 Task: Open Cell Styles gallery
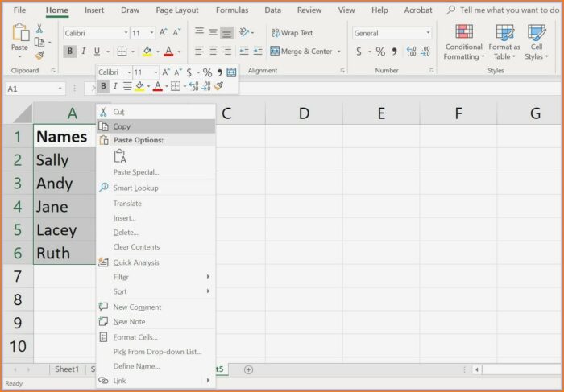[537, 42]
